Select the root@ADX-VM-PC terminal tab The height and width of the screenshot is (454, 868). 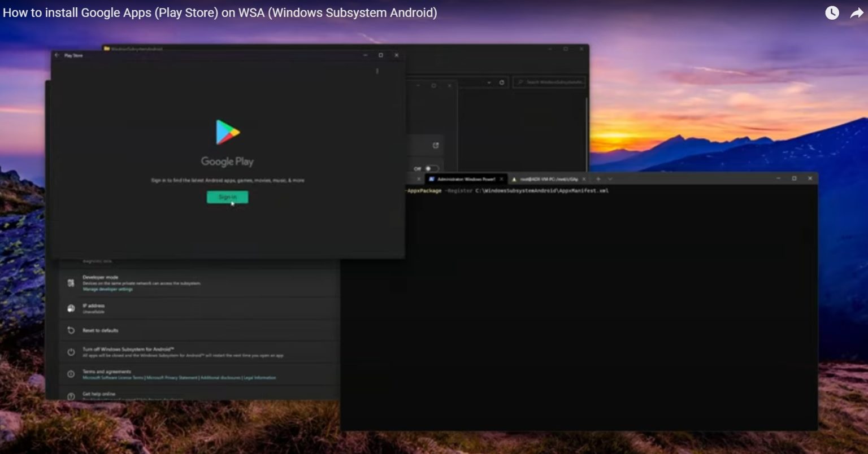545,178
